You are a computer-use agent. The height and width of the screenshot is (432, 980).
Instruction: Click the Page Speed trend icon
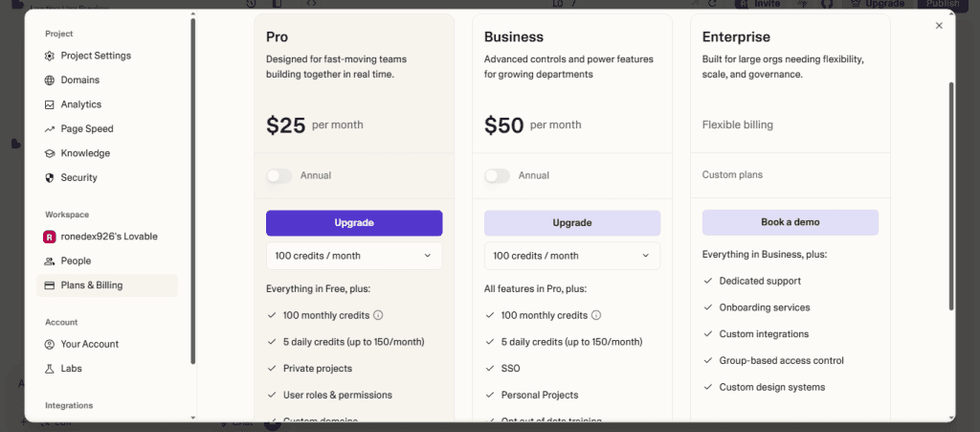50,129
